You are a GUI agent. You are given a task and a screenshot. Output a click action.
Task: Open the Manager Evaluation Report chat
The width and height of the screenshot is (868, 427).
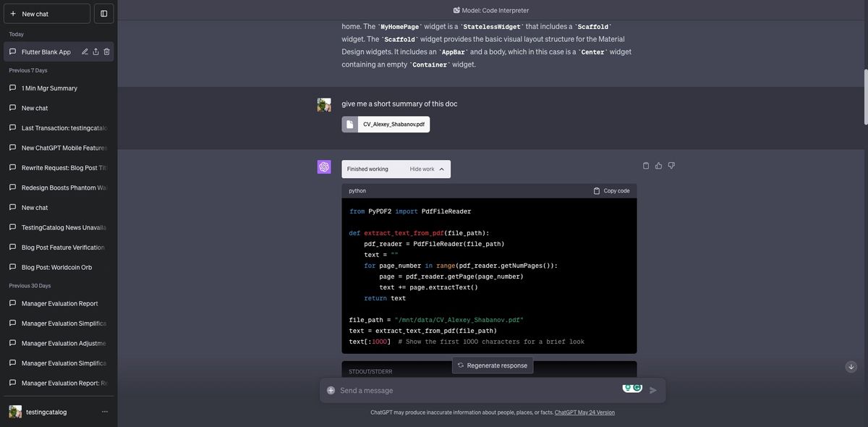(x=61, y=303)
